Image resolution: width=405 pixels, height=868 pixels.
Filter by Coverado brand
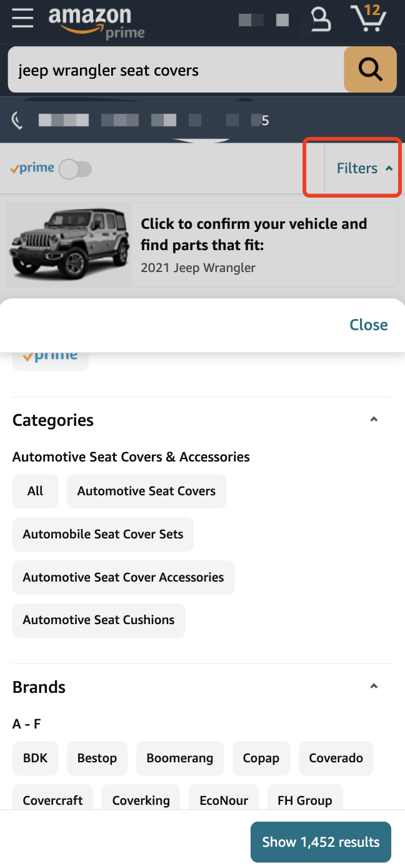tap(336, 758)
